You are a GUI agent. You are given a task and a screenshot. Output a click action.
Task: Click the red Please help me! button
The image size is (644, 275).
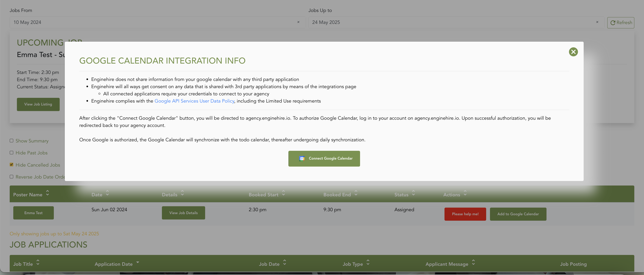pos(465,214)
